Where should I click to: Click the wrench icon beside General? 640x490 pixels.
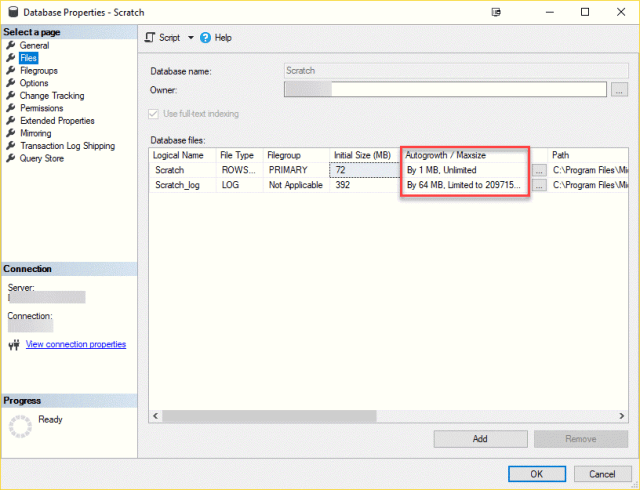[11, 45]
